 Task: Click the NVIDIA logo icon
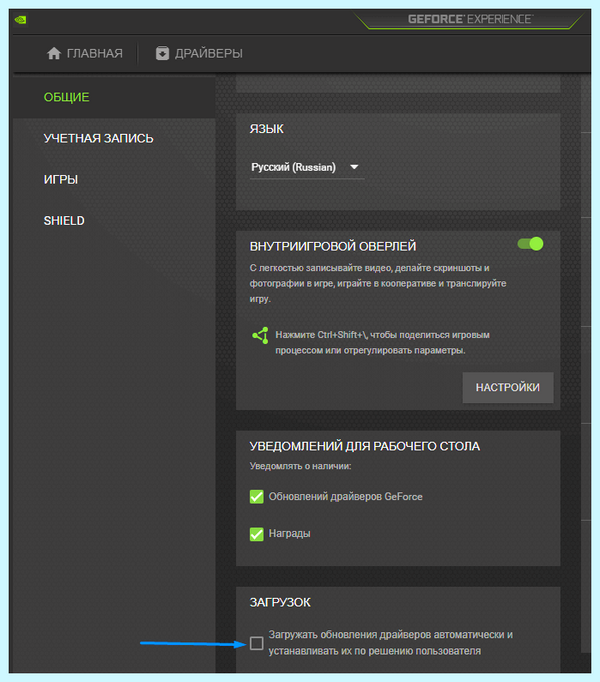point(20,20)
